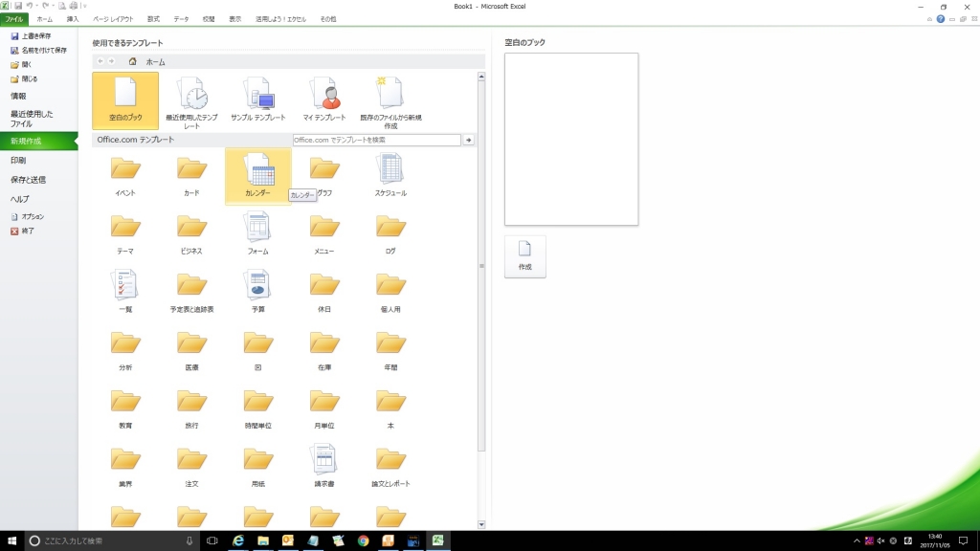Click the blank workbook preview thumbnail
Viewport: 980px width, 551px height.
pyautogui.click(x=571, y=139)
